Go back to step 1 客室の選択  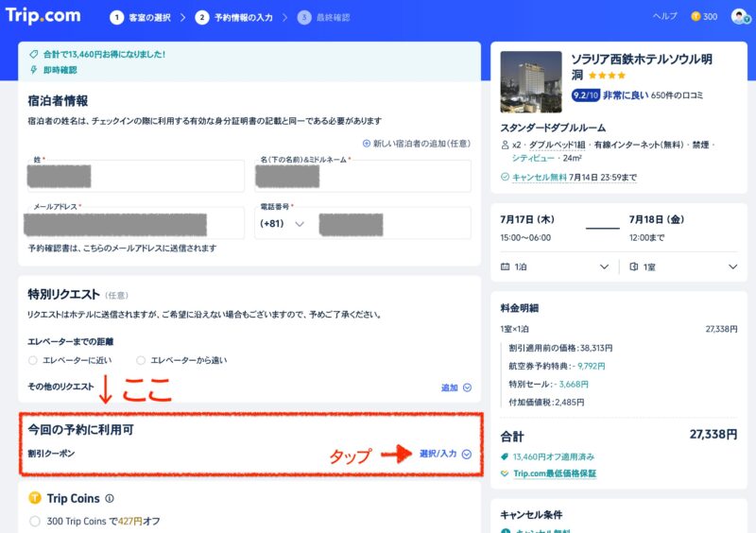point(140,18)
